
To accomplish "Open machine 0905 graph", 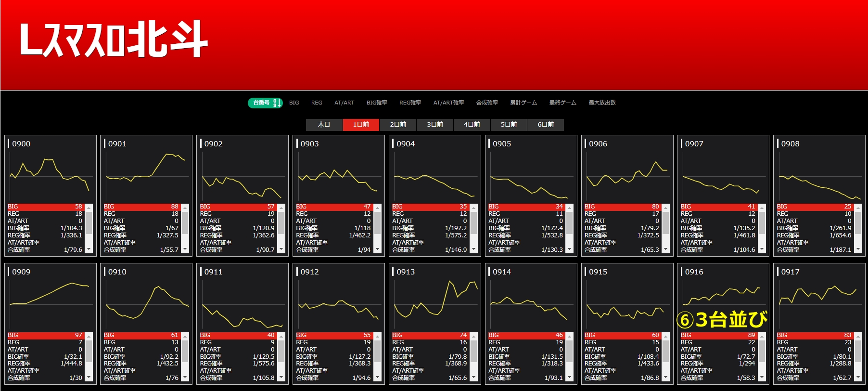I will tap(532, 176).
